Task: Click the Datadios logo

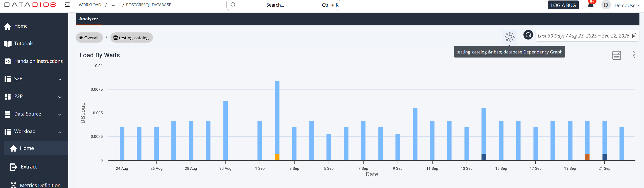Action: tap(30, 5)
